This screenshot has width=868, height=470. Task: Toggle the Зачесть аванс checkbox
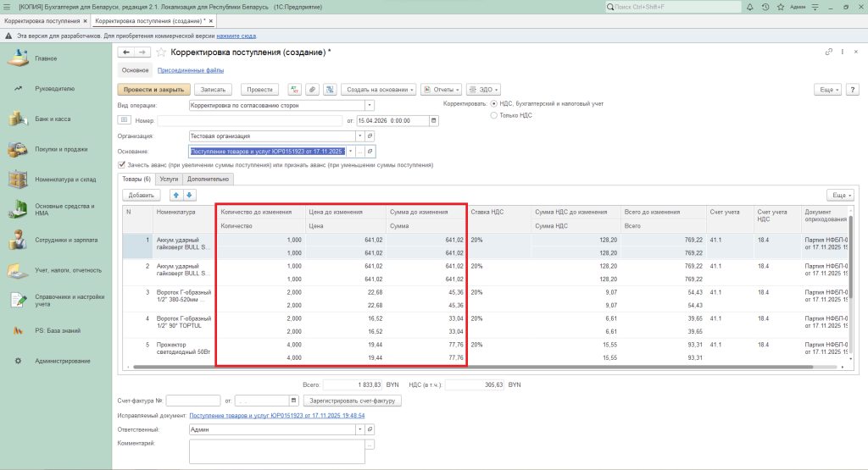coord(122,165)
